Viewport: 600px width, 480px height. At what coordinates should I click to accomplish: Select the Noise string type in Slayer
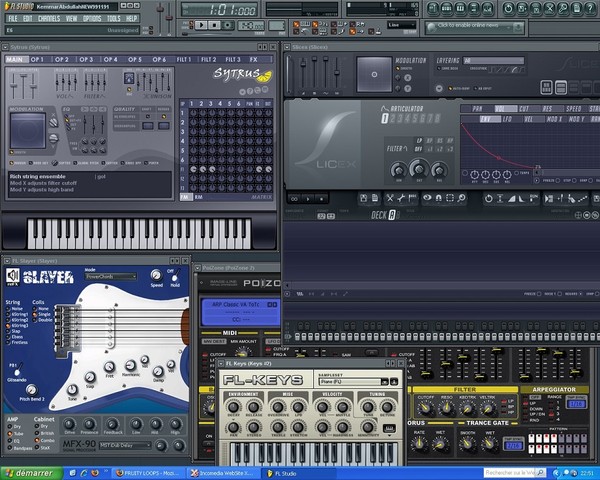[15, 309]
